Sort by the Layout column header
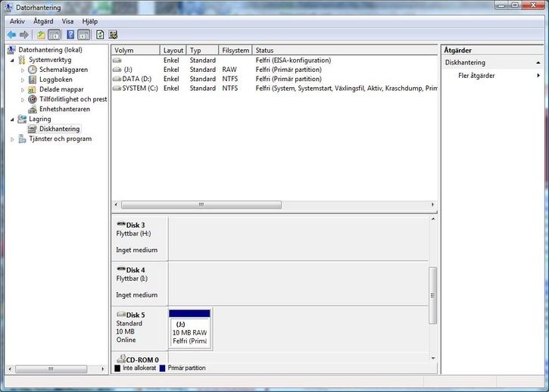This screenshot has height=392, width=549. pos(173,50)
